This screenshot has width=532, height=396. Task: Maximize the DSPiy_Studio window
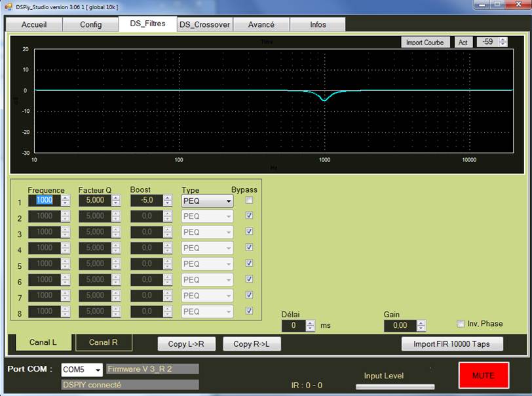pos(498,5)
